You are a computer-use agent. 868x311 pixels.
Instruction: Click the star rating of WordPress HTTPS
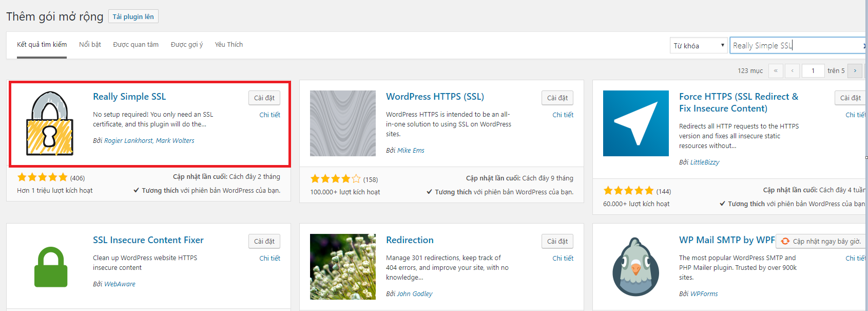[x=336, y=179]
